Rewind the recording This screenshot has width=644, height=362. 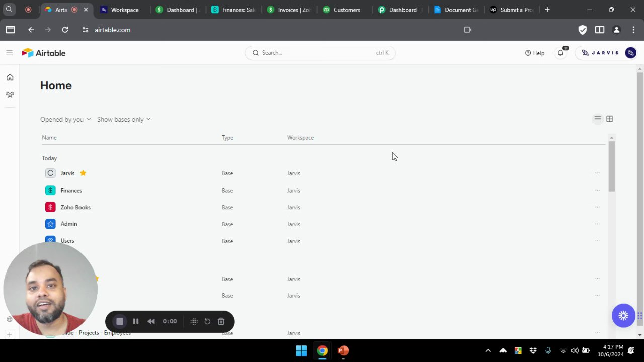pyautogui.click(x=151, y=321)
